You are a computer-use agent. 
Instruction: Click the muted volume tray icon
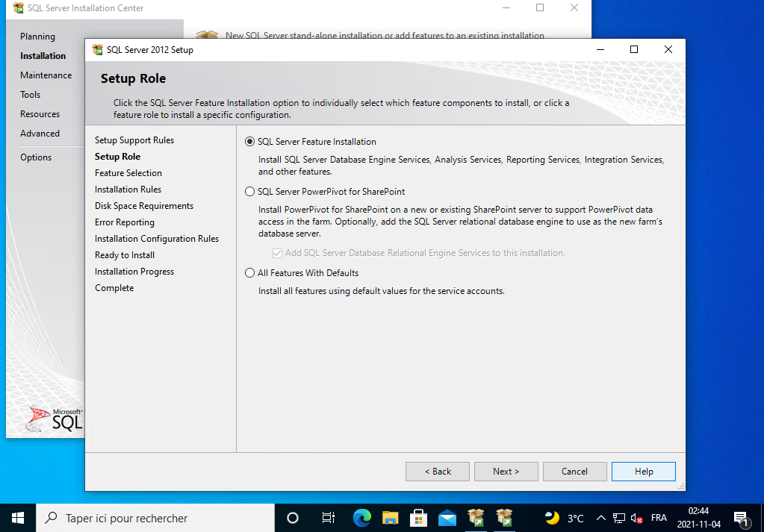tap(637, 518)
